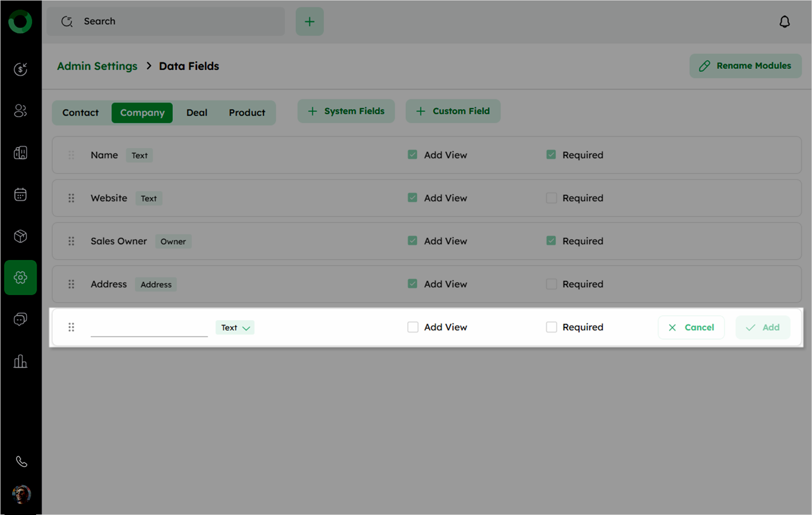812x515 pixels.
Task: Toggle Required checkbox for Website field
Action: tap(551, 198)
